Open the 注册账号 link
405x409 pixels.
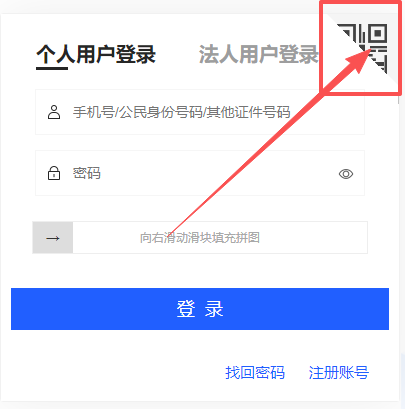click(339, 372)
